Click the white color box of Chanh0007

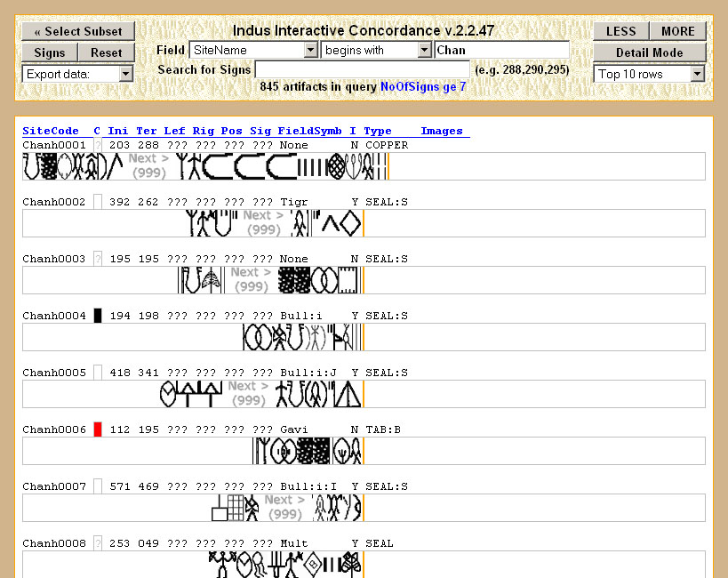click(x=98, y=486)
